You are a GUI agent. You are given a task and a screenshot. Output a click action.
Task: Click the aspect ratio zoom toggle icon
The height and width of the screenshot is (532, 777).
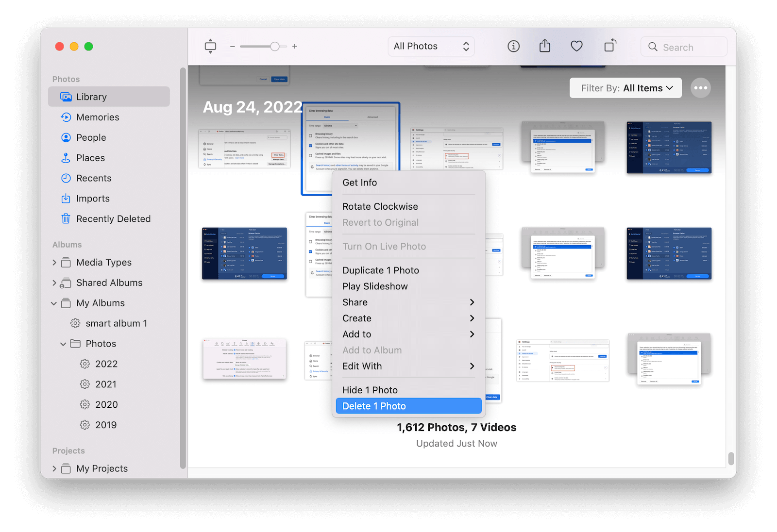[210, 46]
